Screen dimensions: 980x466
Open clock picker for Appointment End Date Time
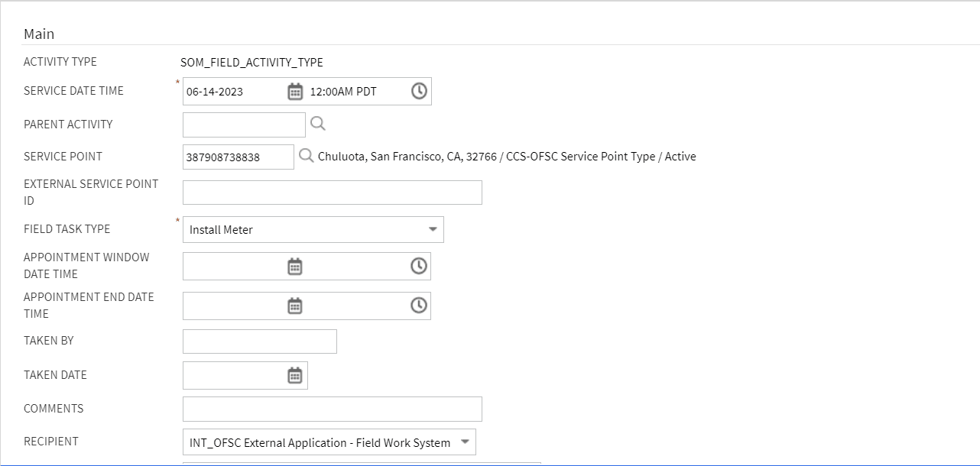click(419, 305)
